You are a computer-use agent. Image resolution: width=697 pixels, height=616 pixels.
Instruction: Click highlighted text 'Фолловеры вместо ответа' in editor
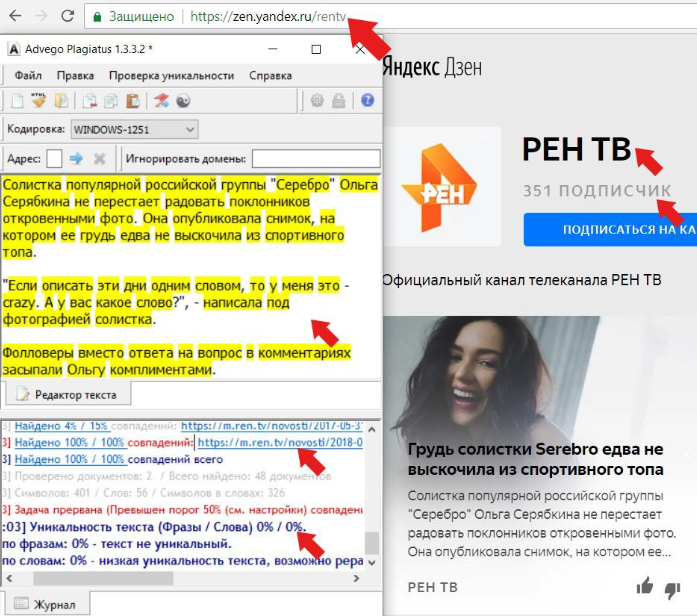click(x=88, y=353)
